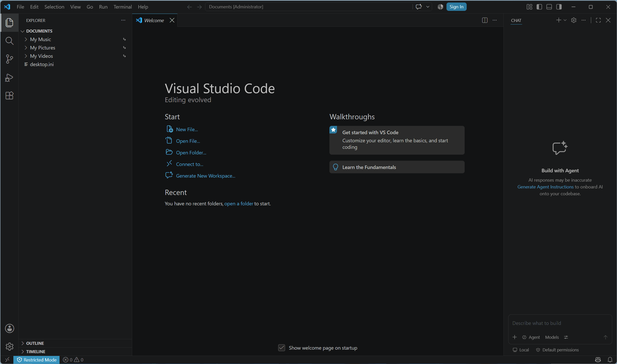Close the chat panel
617x364 pixels.
pyautogui.click(x=608, y=20)
